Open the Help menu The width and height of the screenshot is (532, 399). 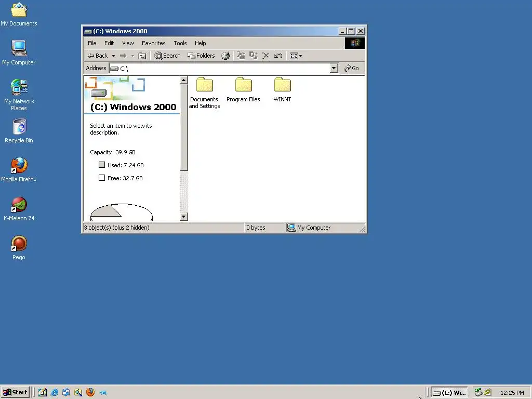coord(200,43)
